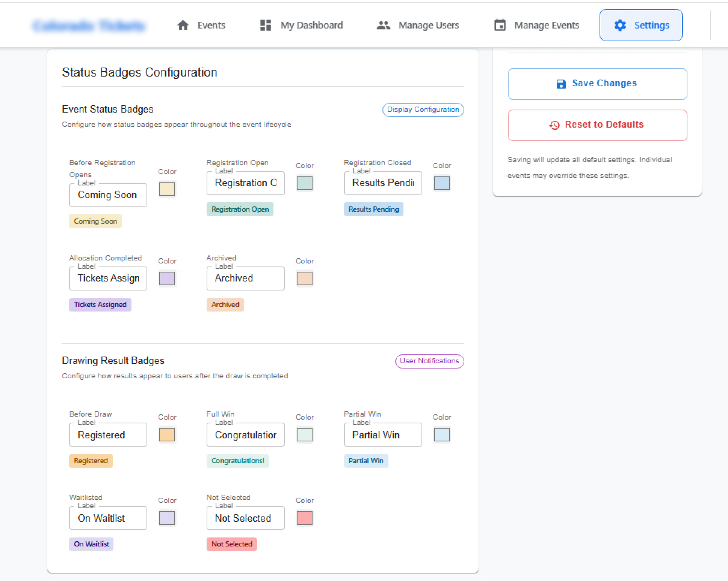Viewport: 728px width, 581px height.
Task: Click the people icon for Manage Users
Action: pos(384,25)
